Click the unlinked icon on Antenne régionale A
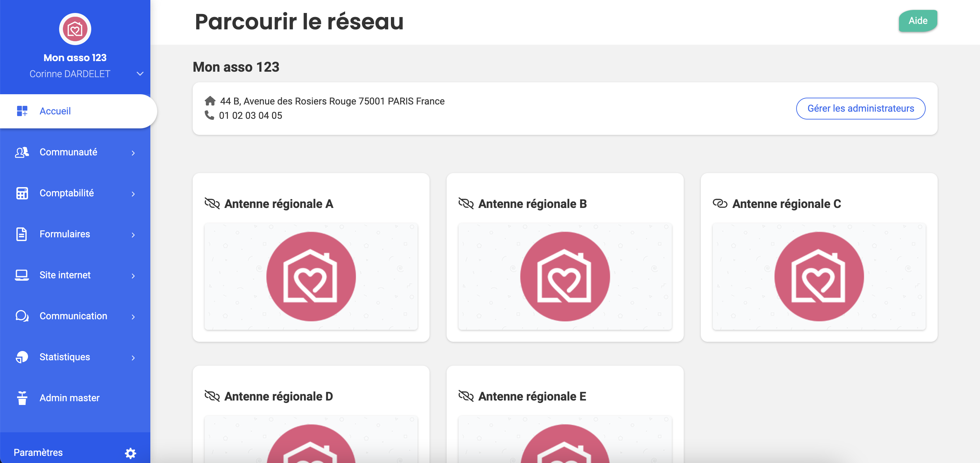 coord(212,204)
